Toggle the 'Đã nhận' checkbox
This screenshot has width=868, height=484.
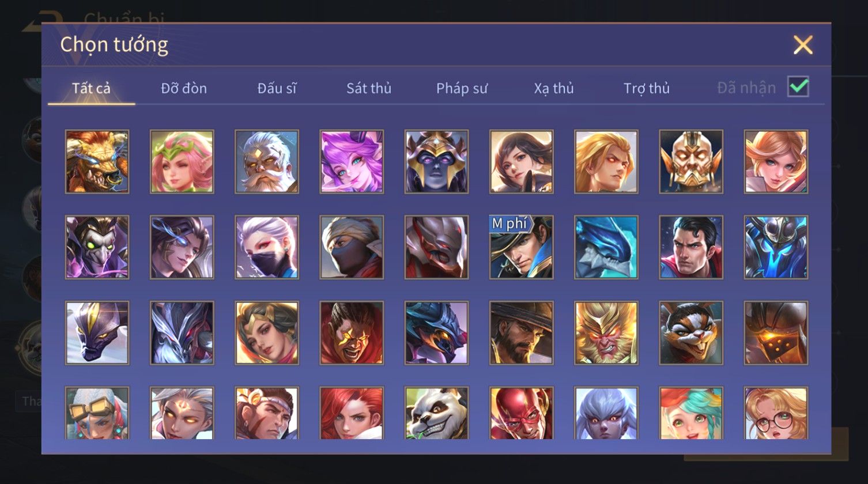point(798,87)
